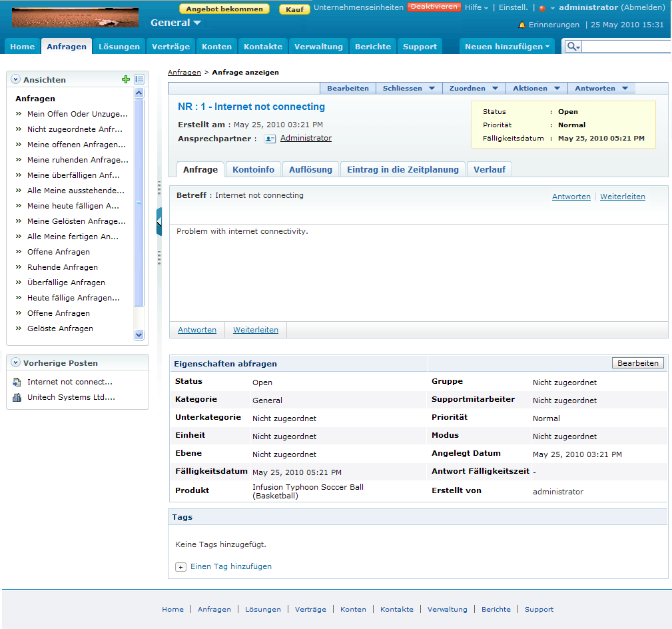Open the Verträge tab
Viewport: 672px width, 629px height.
click(170, 46)
